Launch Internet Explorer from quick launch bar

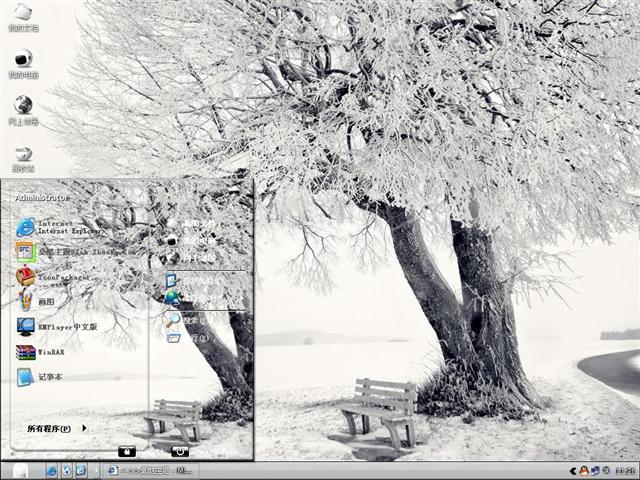(51, 471)
